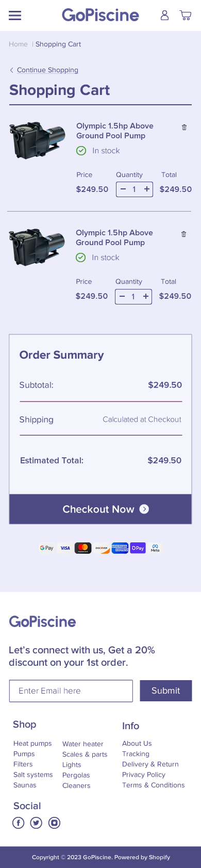Go back via Continue Shopping link
This screenshot has height=868, width=201.
pyautogui.click(x=47, y=70)
